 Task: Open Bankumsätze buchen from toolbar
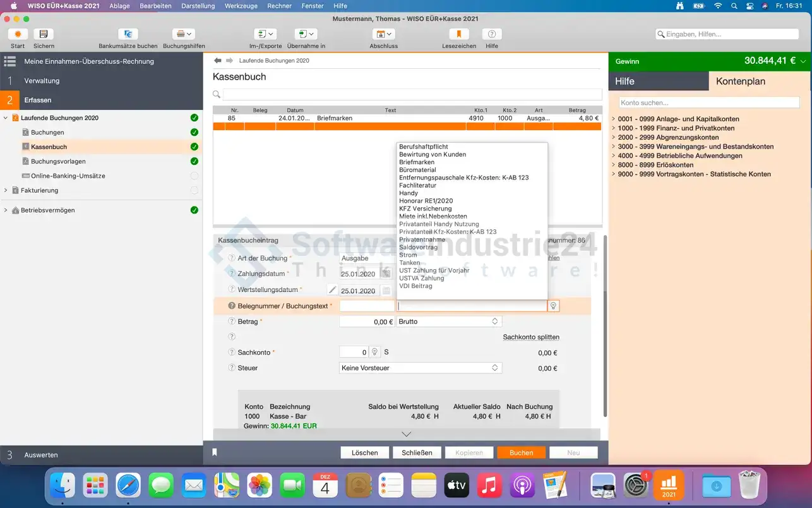[128, 35]
